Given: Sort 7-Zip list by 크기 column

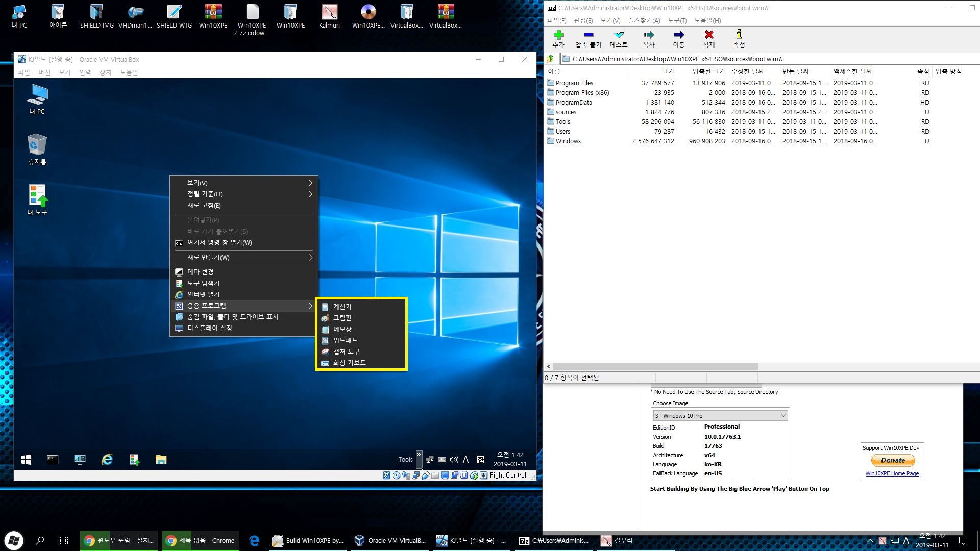Looking at the screenshot, I should [651, 71].
